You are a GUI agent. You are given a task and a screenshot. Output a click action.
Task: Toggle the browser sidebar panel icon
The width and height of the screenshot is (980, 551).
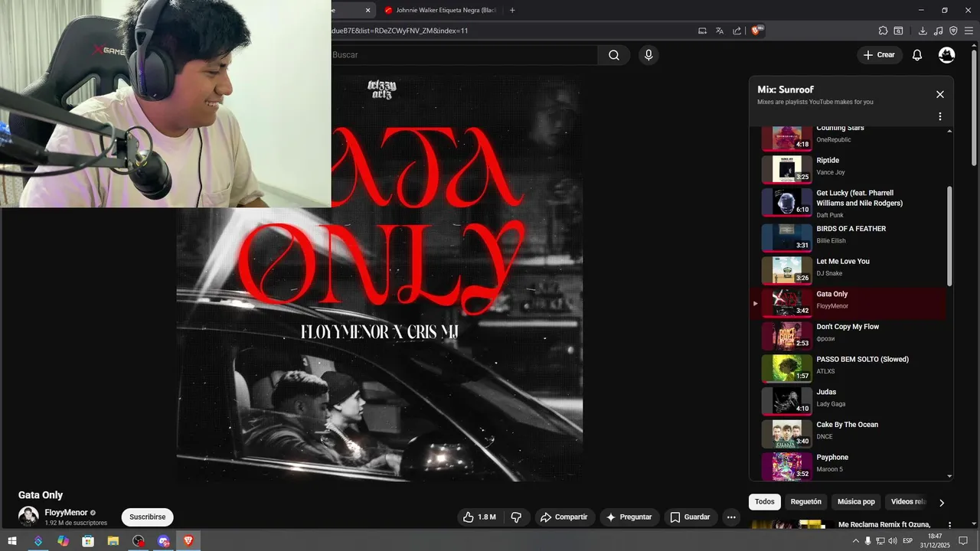click(899, 31)
